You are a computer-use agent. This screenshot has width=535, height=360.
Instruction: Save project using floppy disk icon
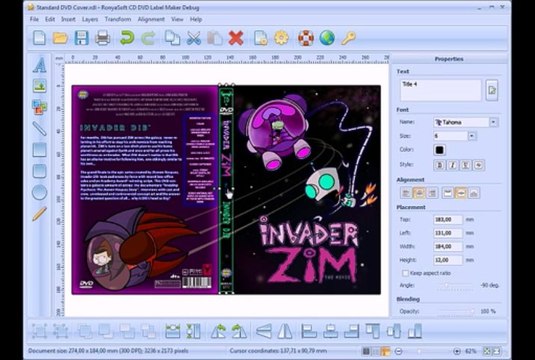coord(81,38)
